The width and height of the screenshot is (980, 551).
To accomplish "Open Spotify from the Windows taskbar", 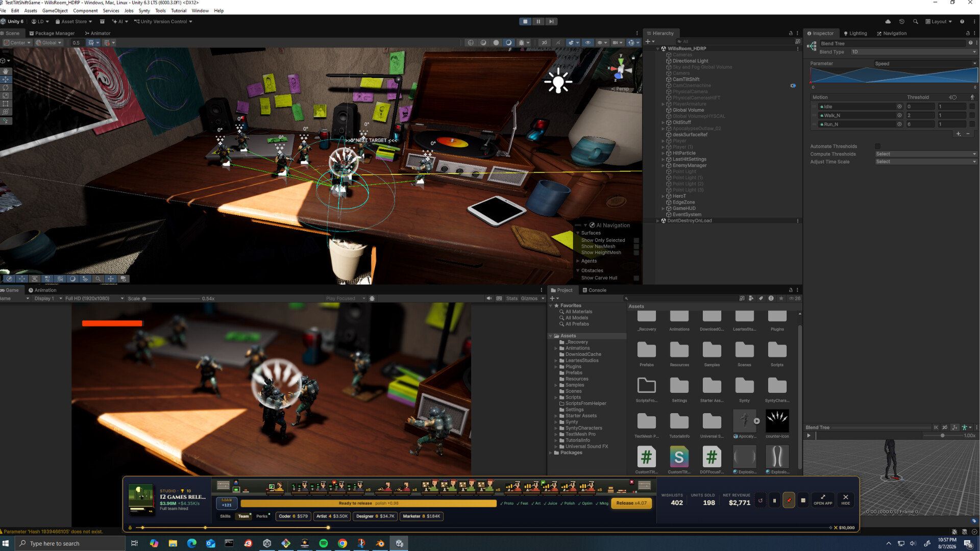I will point(324,544).
